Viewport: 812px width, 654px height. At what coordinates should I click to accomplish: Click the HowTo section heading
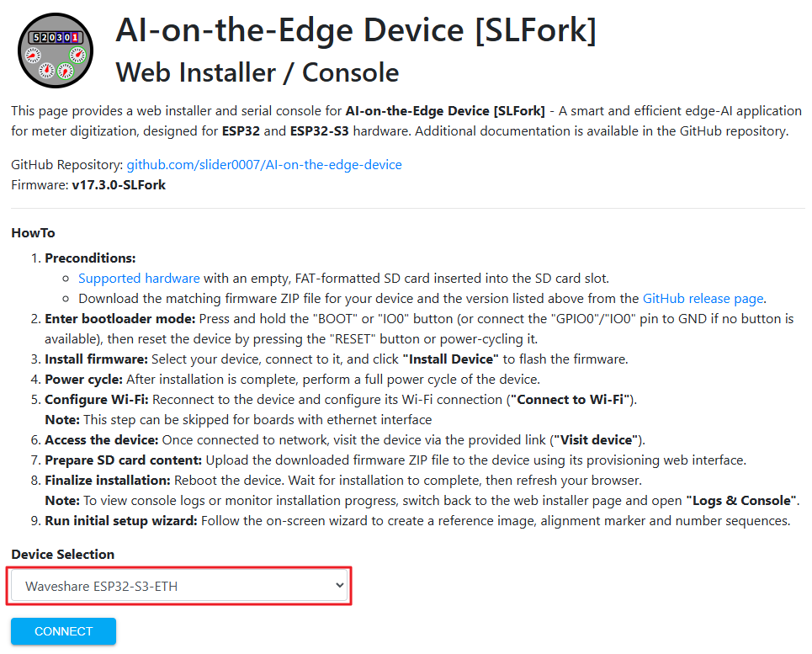click(33, 232)
